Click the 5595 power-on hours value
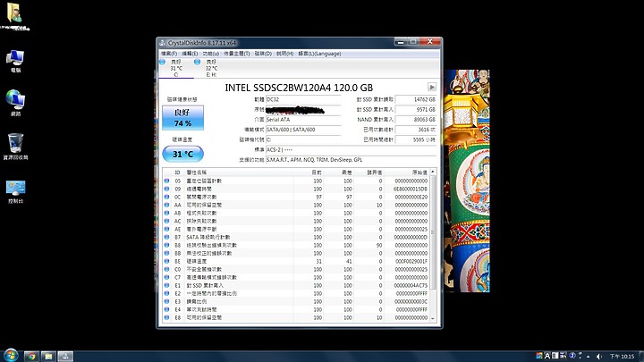This screenshot has width=644, height=362. pos(416,139)
